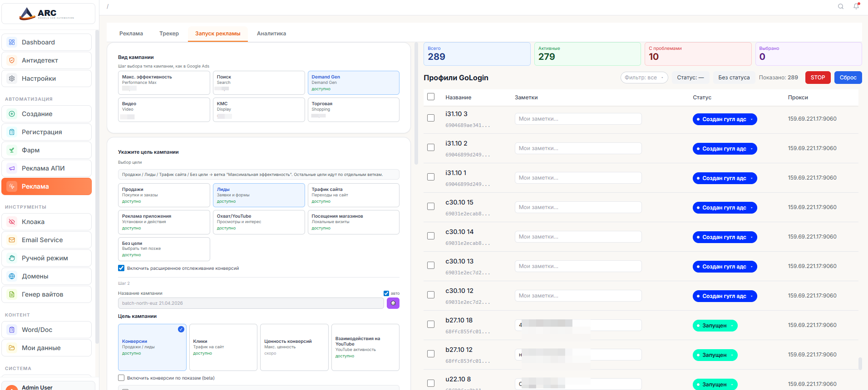The height and width of the screenshot is (390, 868).
Task: Select checkbox for profile i31.10 3
Action: tap(431, 118)
